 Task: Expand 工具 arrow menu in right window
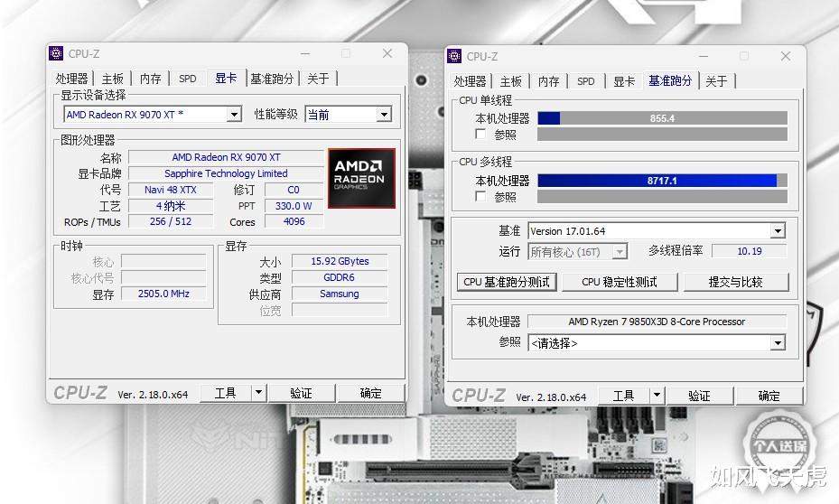(x=657, y=396)
